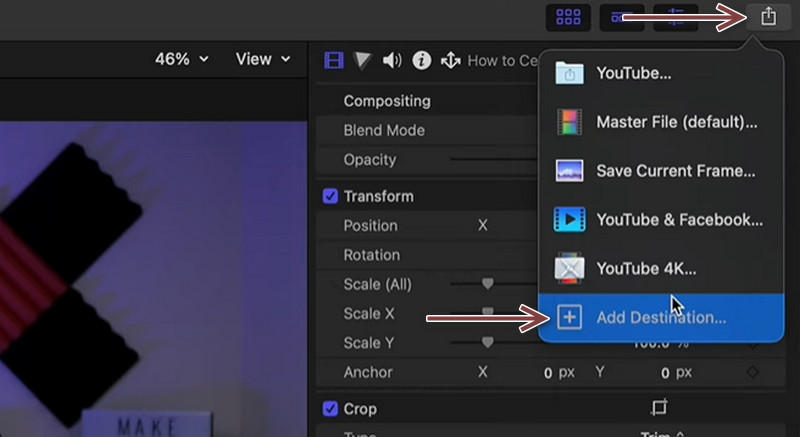The width and height of the screenshot is (800, 437).
Task: Disable the Transform checkbox
Action: click(330, 197)
